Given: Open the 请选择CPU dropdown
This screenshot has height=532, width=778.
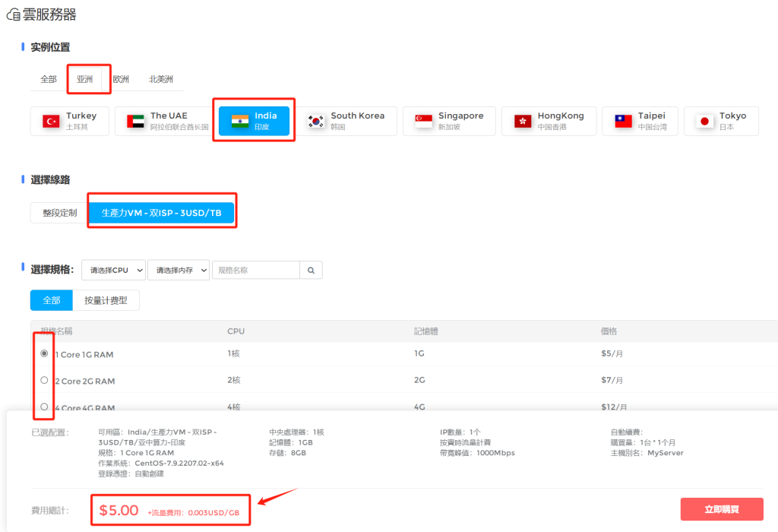Looking at the screenshot, I should (x=114, y=270).
